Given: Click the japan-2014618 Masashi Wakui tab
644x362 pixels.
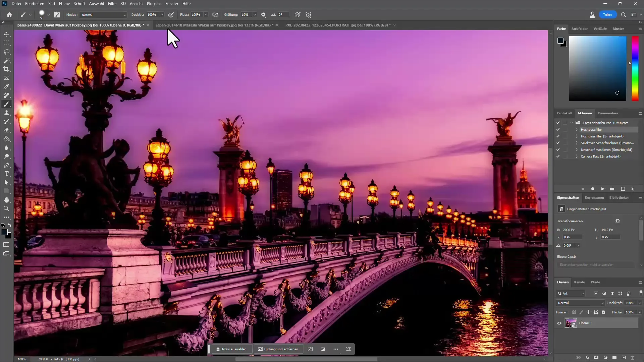Looking at the screenshot, I should (215, 25).
